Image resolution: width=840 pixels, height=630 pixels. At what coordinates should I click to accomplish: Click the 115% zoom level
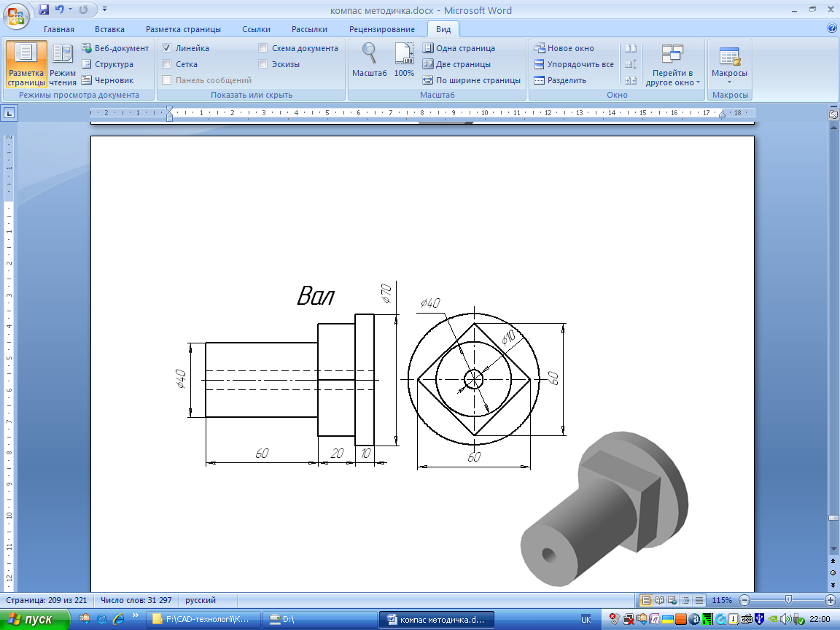click(x=722, y=601)
